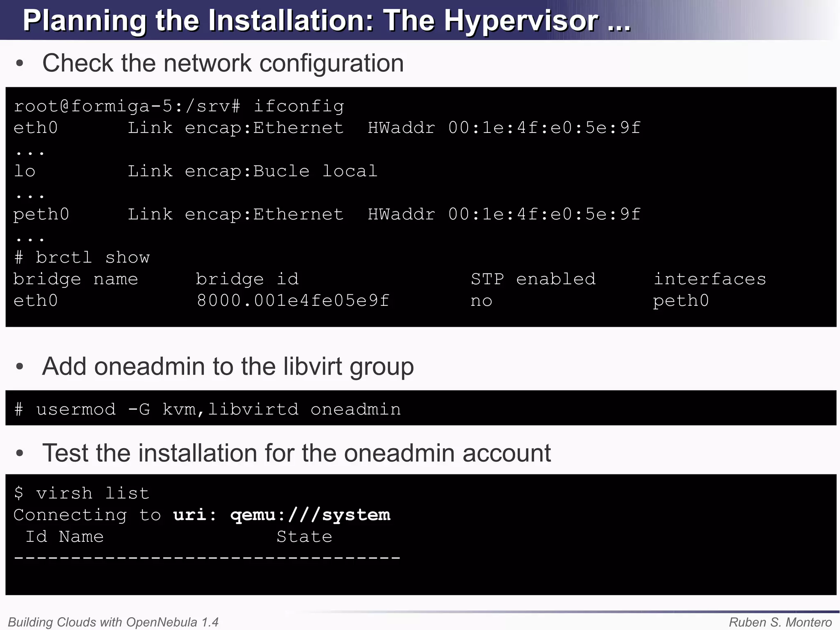The height and width of the screenshot is (630, 840).
Task: Click the 'Id Name' header in virsh output
Action: pos(64,536)
